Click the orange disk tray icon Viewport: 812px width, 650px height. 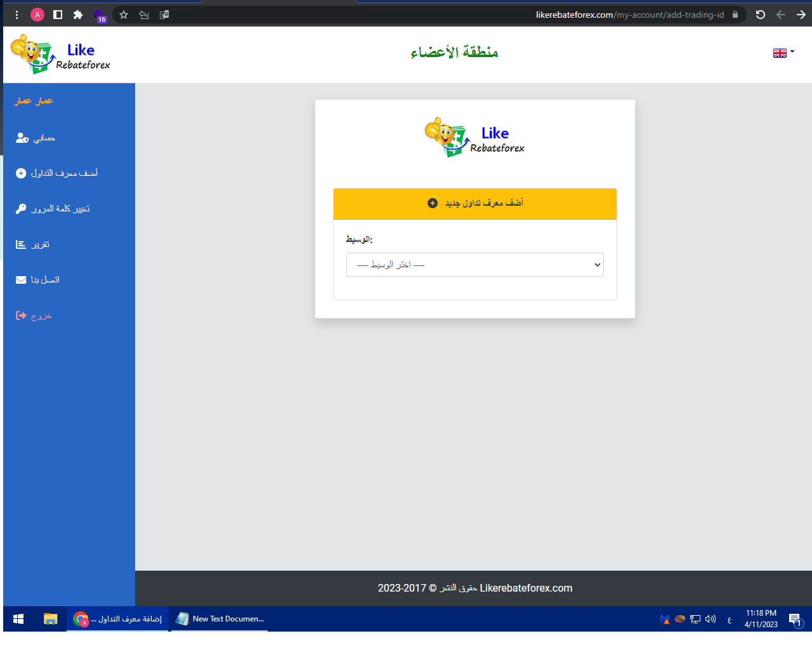click(680, 619)
